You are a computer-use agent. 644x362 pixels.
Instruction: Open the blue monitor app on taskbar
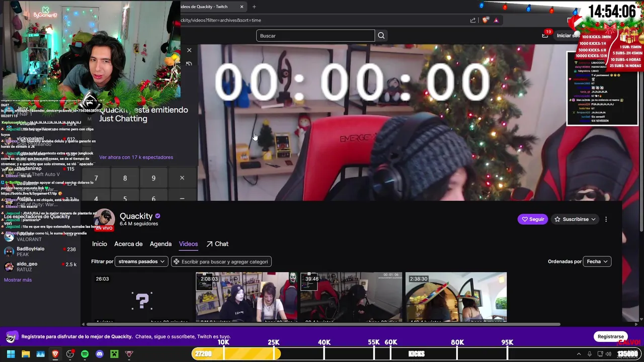point(41,354)
